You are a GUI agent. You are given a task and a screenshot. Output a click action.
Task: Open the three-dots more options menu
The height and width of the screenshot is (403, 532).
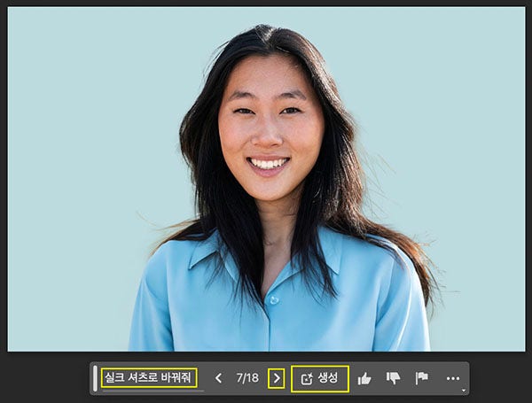(453, 378)
